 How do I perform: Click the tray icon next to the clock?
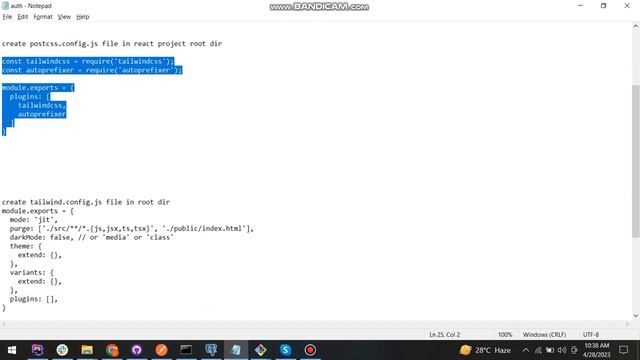574,350
